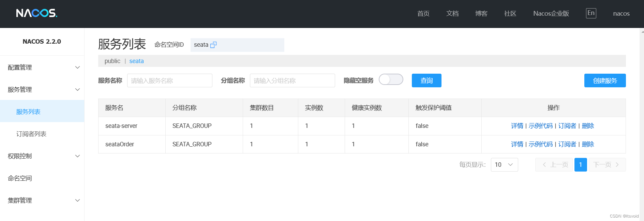Viewport: 644px width, 221px height.
Task: Toggle the hide empty services switch
Action: [x=391, y=79]
